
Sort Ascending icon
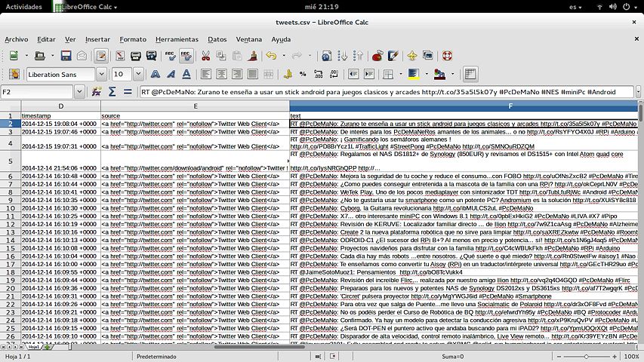click(x=342, y=56)
